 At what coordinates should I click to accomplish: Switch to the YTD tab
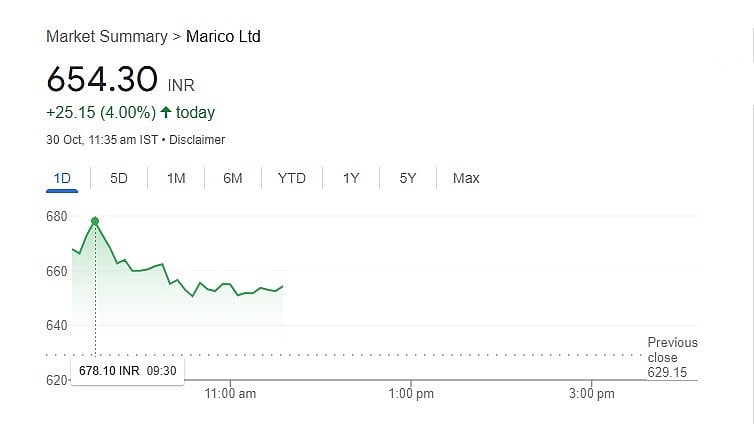291,178
